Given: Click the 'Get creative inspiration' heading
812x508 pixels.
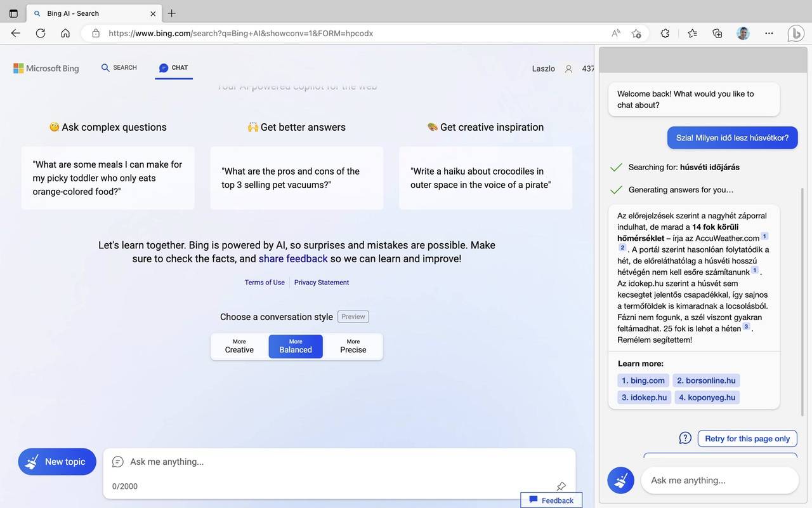Looking at the screenshot, I should tap(485, 127).
